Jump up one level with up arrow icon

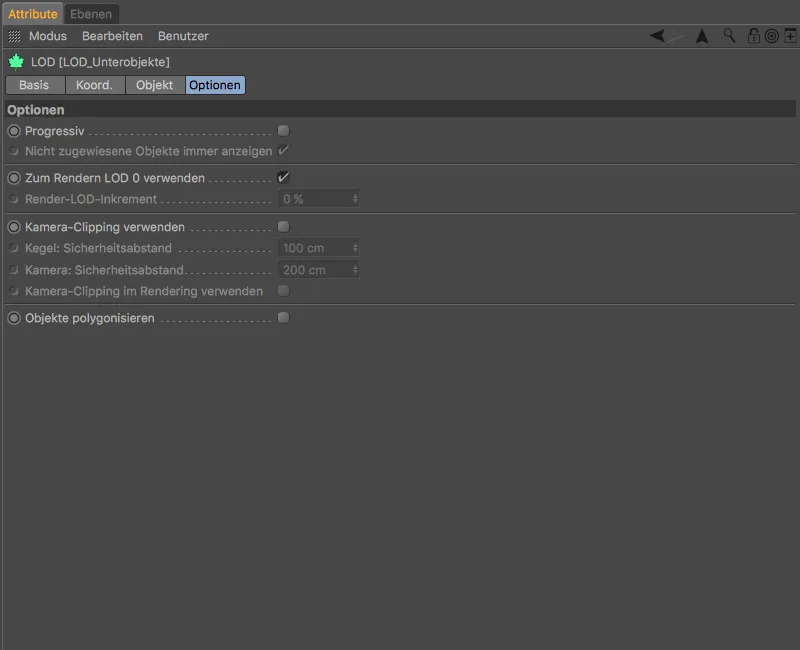coord(702,36)
